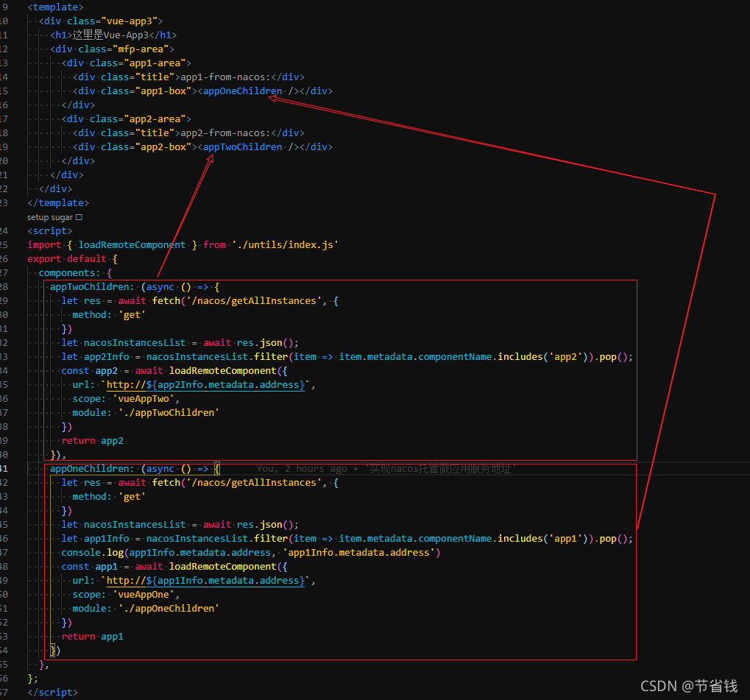Click the "return app1" statement

point(92,637)
